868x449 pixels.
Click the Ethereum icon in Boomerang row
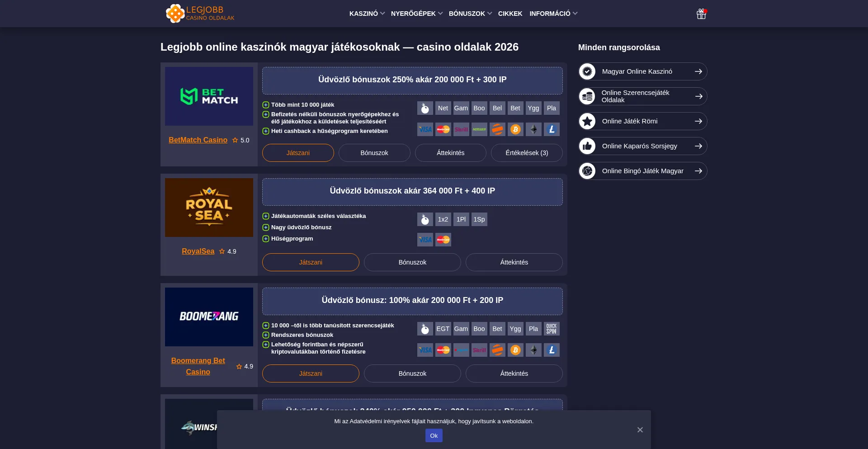(x=533, y=350)
